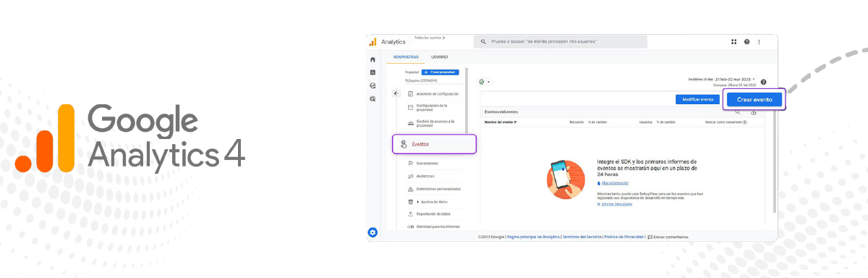
Task: Open the Google apps grid icon
Action: (733, 42)
